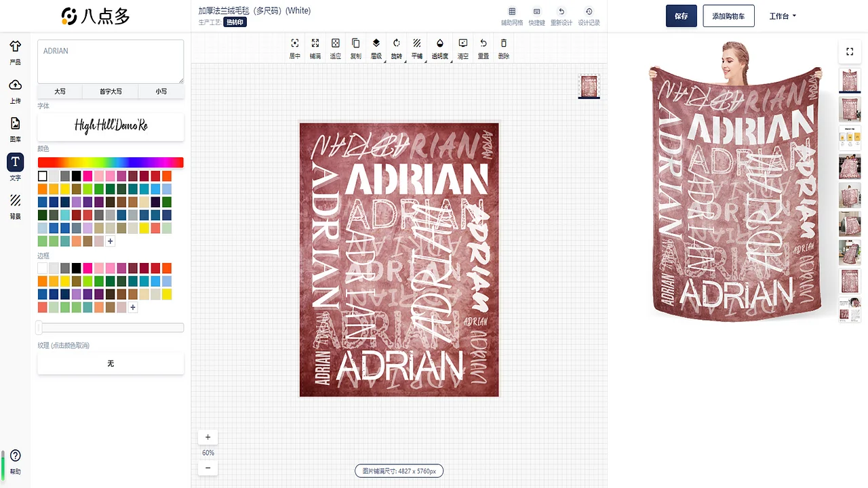Expand the 平铺 tile tool options
This screenshot has height=488, width=868.
416,47
